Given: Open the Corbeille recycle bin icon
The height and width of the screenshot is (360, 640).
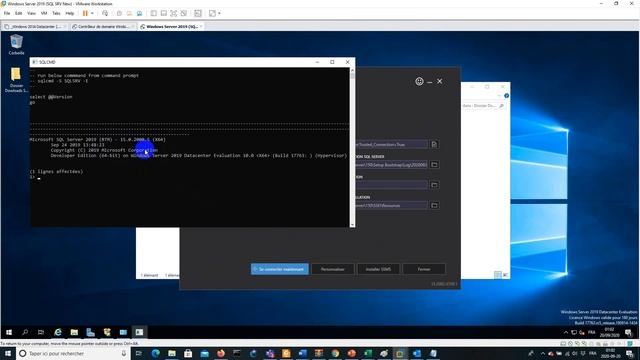Looking at the screenshot, I should [16, 44].
